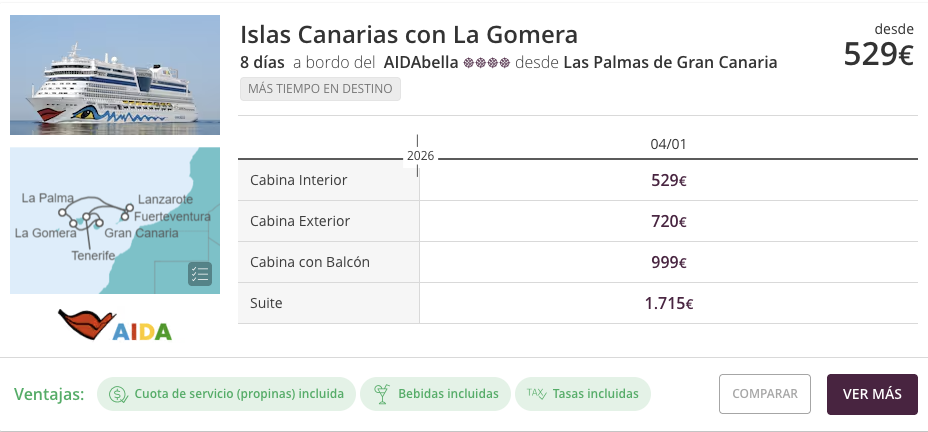Click the itinerary checklist icon on map
The width and height of the screenshot is (928, 432).
coord(199,274)
